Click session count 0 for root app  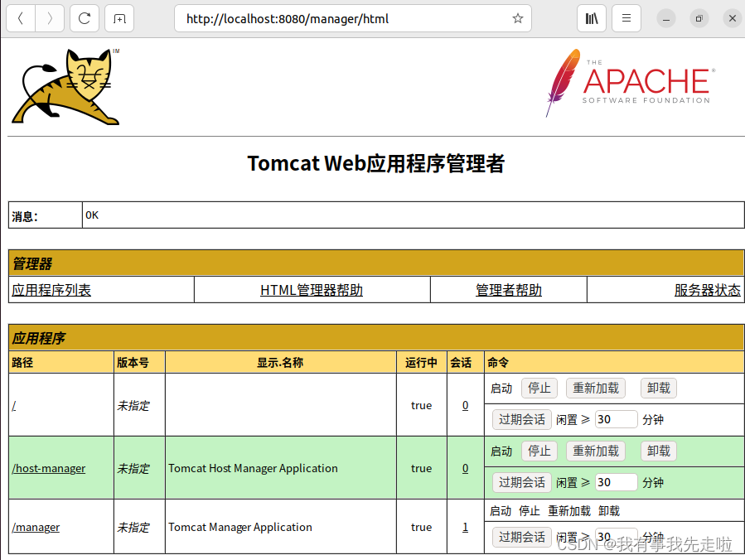click(465, 405)
